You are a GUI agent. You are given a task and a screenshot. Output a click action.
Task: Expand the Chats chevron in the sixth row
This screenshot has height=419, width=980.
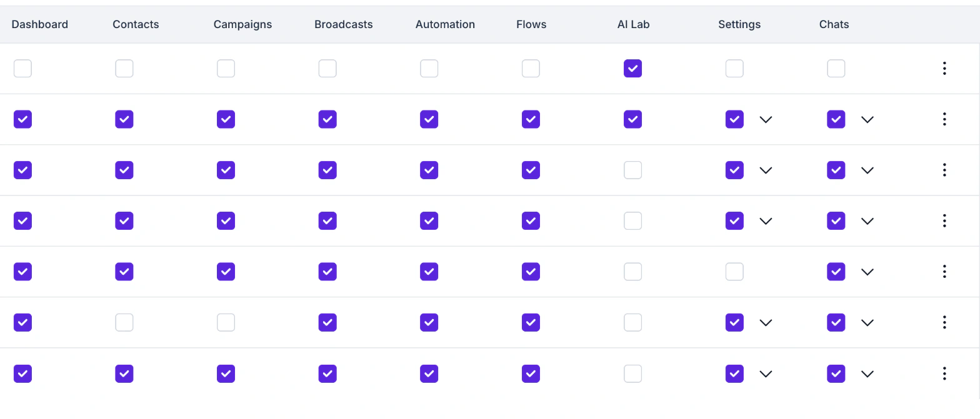click(867, 323)
